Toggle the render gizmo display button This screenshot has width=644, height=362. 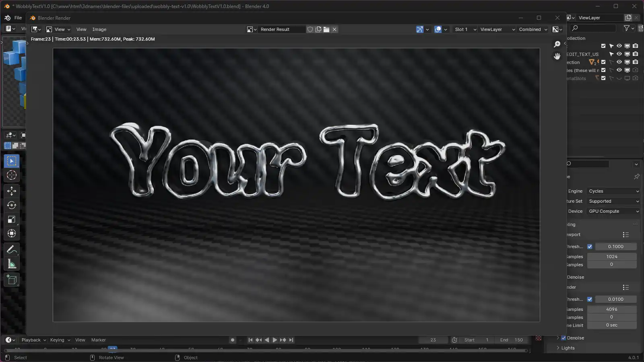[x=420, y=29]
